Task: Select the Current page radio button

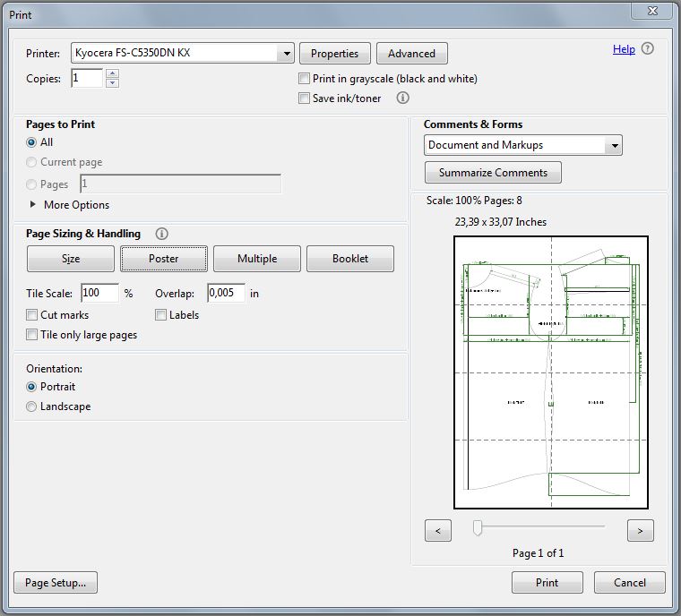Action: 31,162
